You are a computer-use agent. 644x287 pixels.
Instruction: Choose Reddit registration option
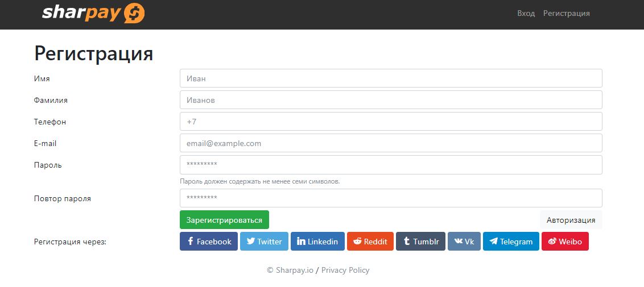click(370, 242)
